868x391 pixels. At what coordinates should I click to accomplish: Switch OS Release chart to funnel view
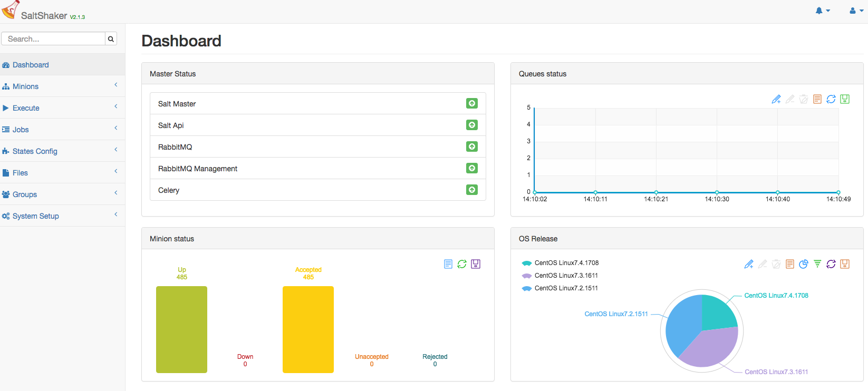coord(817,264)
